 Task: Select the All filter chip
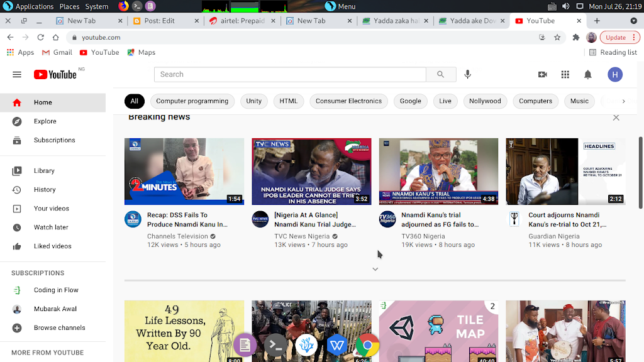pyautogui.click(x=135, y=101)
